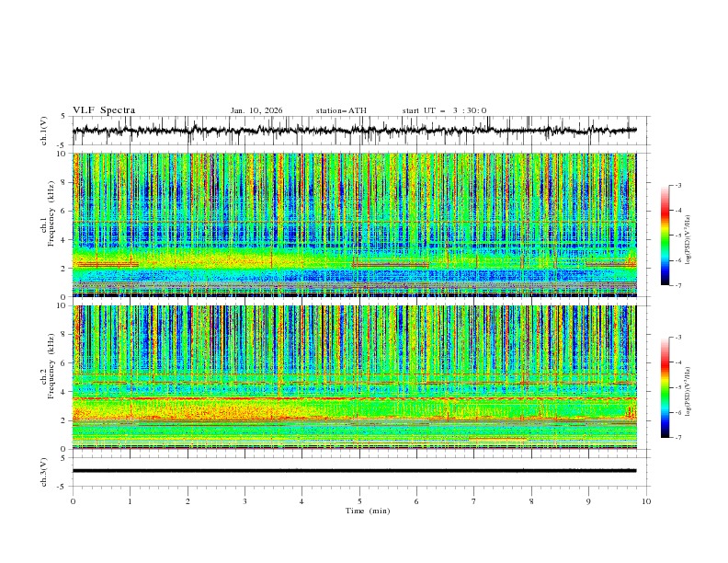The width and height of the screenshot is (728, 563).
Task: Click the "VLF Spectra" title text
Action: coord(104,110)
